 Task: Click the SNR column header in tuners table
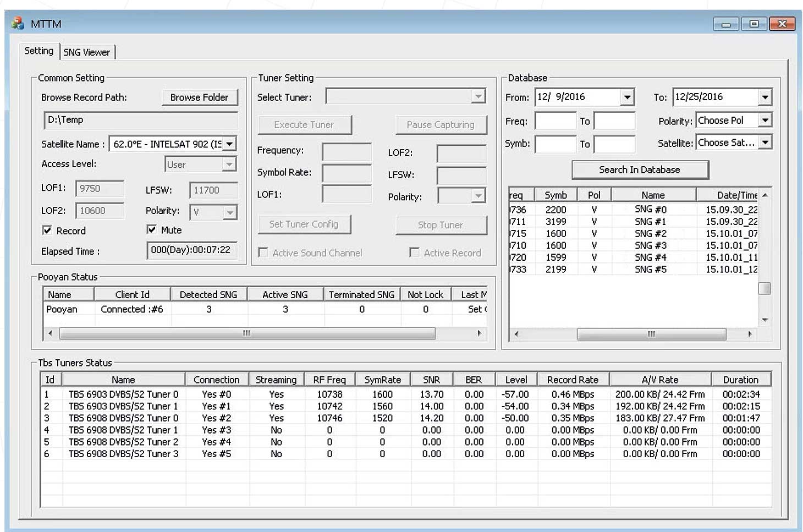coord(432,380)
